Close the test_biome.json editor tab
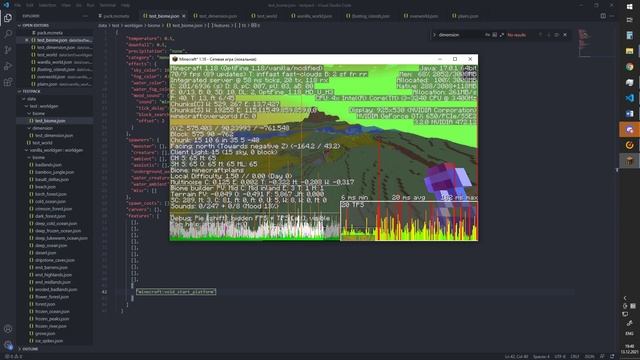 [x=184, y=16]
